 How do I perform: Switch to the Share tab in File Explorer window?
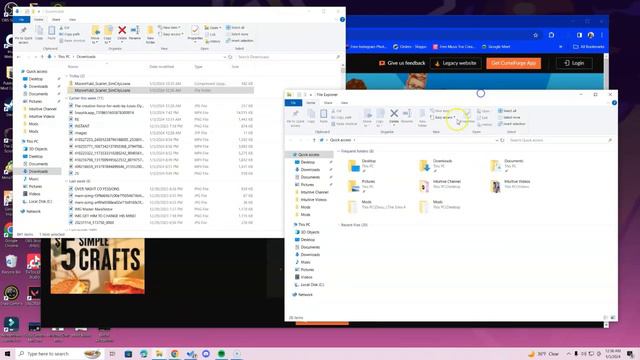coord(328,102)
